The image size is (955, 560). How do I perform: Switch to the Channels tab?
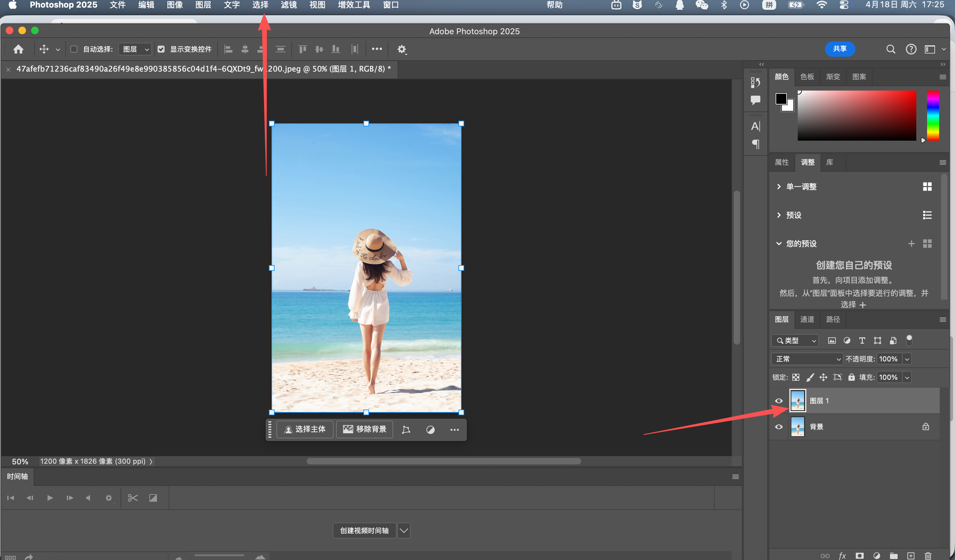coord(807,319)
